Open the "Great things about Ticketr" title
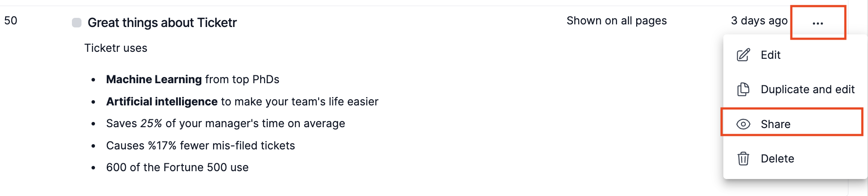868x196 pixels. tap(162, 23)
